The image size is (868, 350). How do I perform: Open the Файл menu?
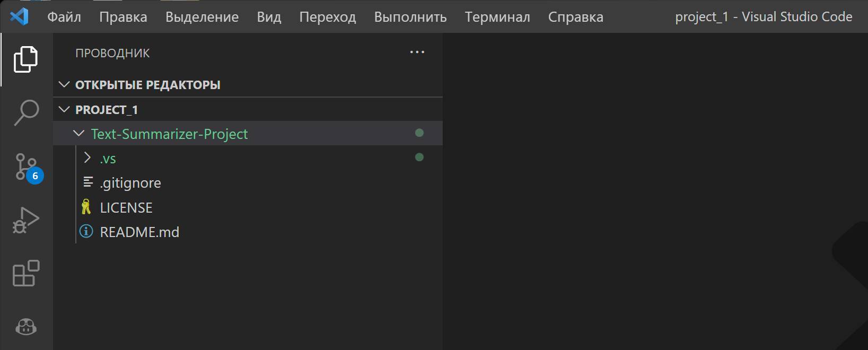pos(64,17)
